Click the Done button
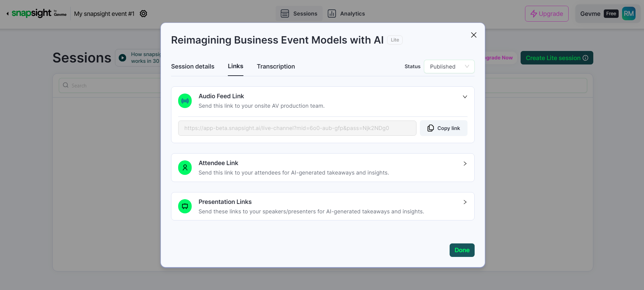644x290 pixels. (x=462, y=250)
